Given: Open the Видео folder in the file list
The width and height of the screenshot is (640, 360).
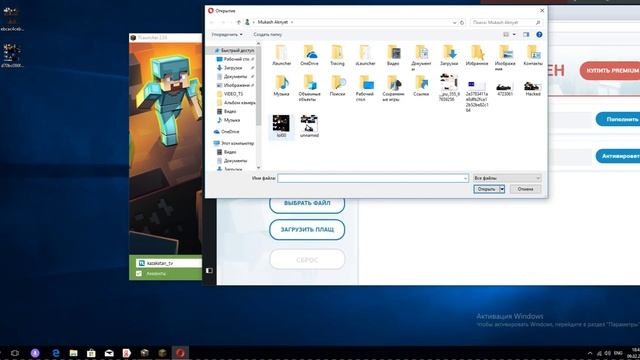Looking at the screenshot, I should pos(393,56).
